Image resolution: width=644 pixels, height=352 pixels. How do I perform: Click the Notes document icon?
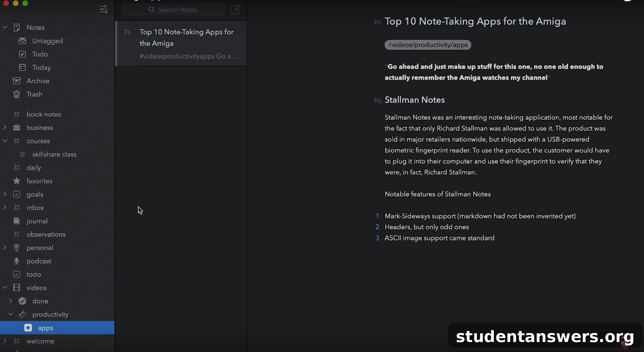click(16, 27)
